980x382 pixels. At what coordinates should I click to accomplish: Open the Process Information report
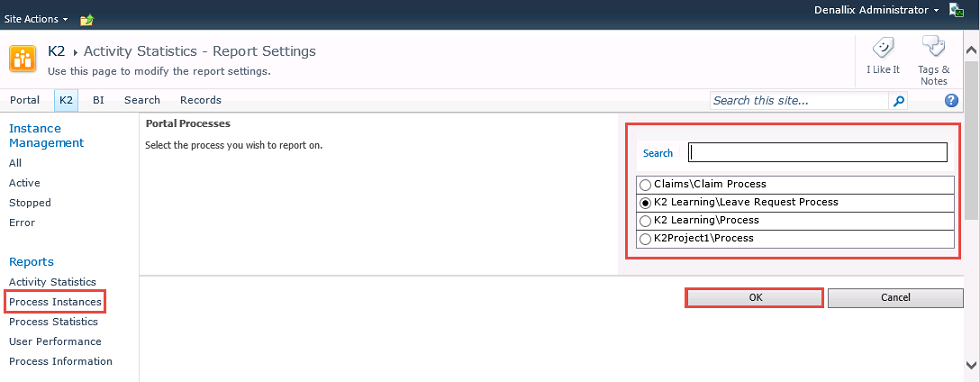[x=61, y=361]
